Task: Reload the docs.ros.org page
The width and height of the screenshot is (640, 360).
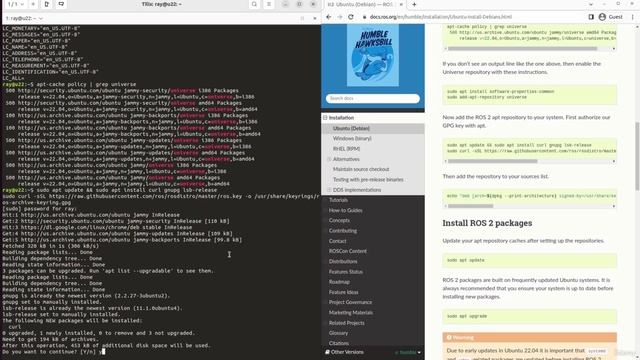Action: click(x=351, y=17)
